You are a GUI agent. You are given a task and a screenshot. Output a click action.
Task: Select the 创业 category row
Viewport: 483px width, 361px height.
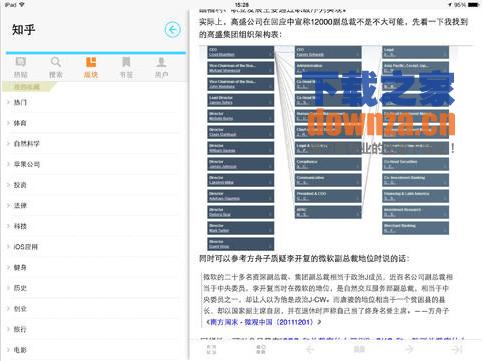(94, 309)
